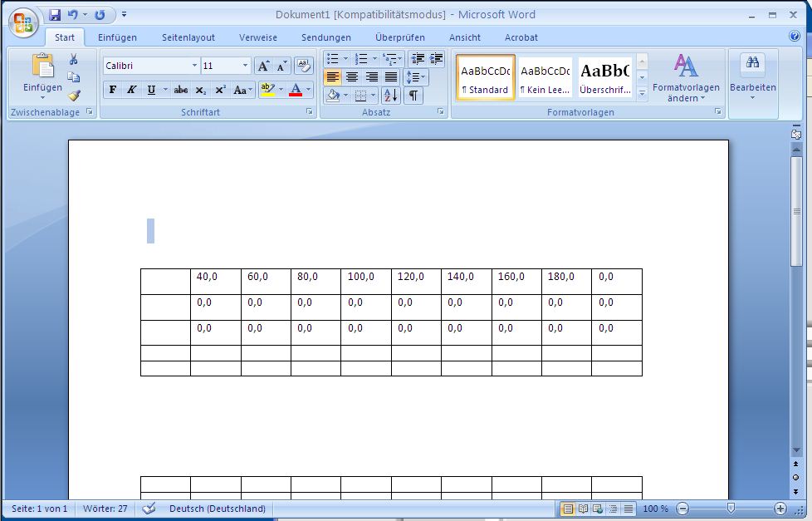This screenshot has height=521, width=812.
Task: Increase font size with the A-up icon
Action: 263,66
